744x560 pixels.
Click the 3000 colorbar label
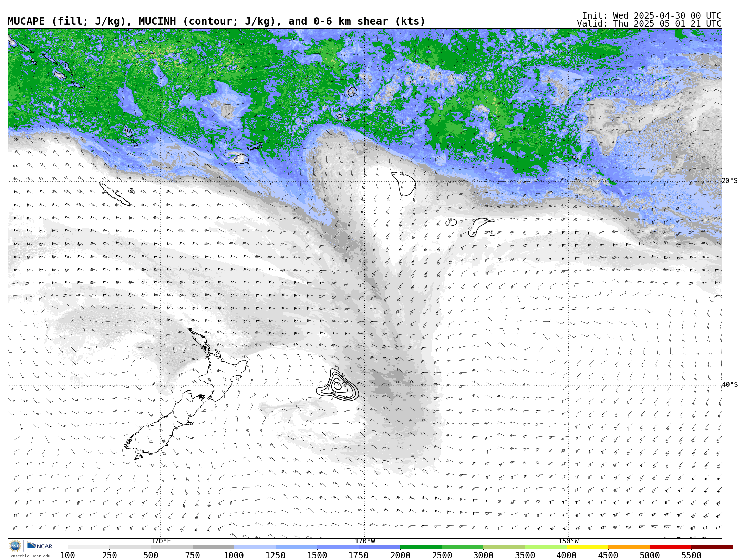coord(483,555)
